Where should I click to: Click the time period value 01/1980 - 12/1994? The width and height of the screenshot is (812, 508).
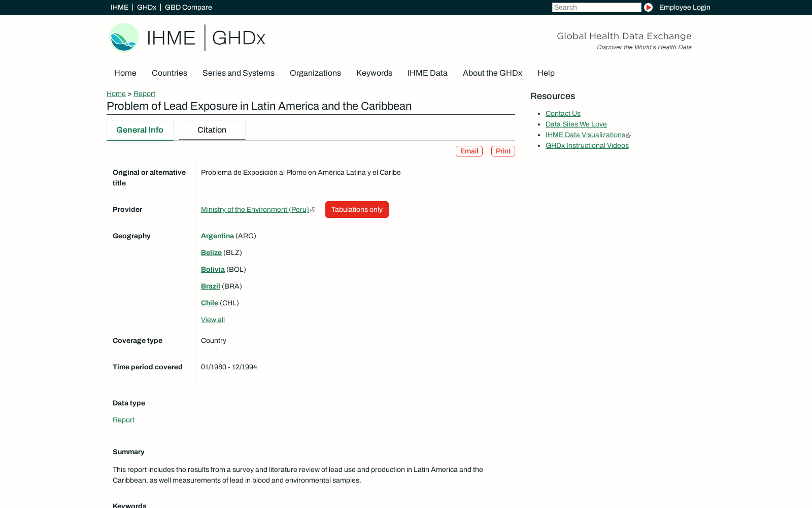click(229, 367)
